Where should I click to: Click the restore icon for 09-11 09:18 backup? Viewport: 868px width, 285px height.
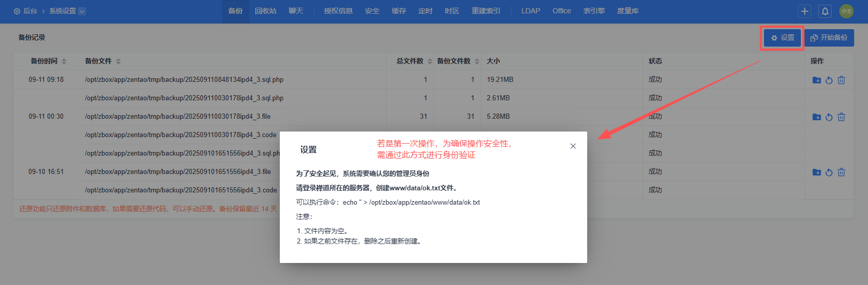point(829,80)
